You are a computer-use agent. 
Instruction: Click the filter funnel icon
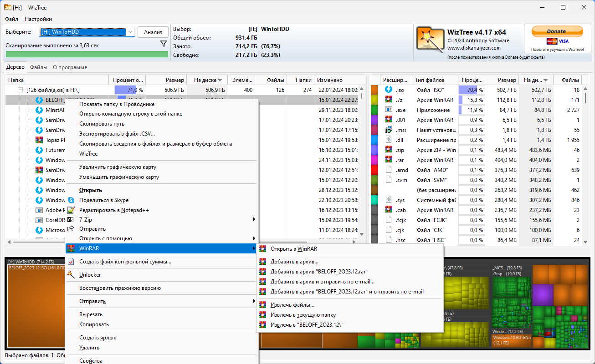pos(164,44)
